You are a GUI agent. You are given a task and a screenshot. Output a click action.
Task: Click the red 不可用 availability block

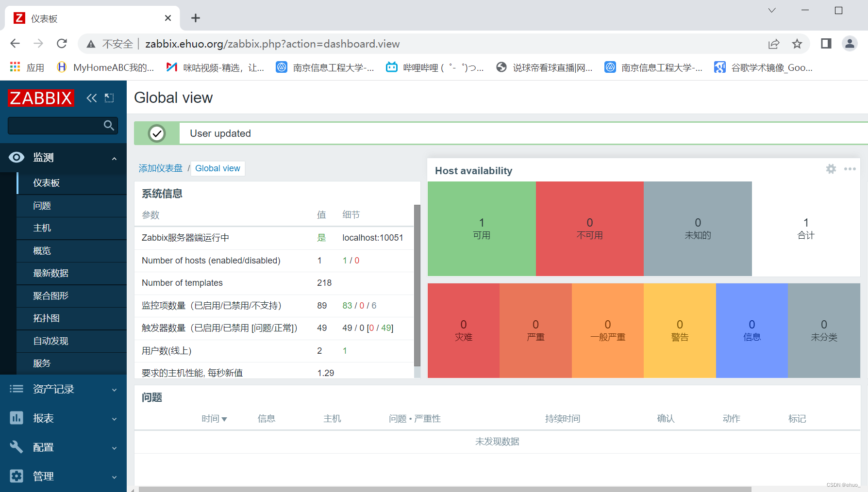click(590, 229)
